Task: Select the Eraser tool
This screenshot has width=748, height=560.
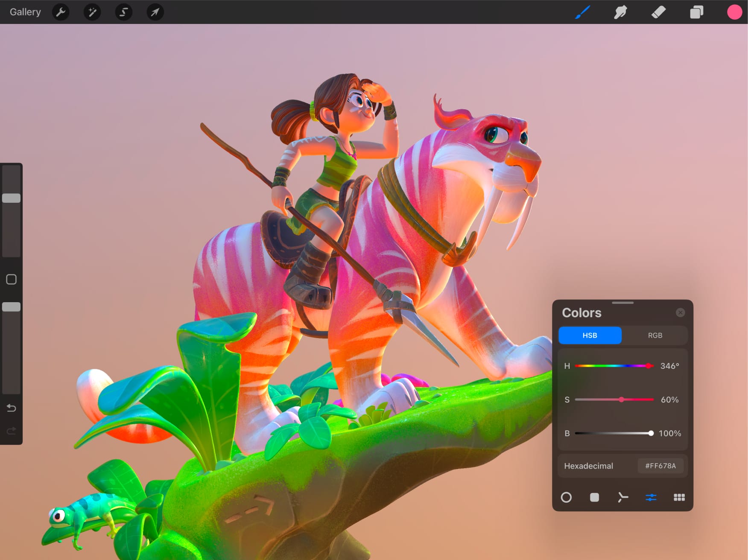Action: point(658,12)
